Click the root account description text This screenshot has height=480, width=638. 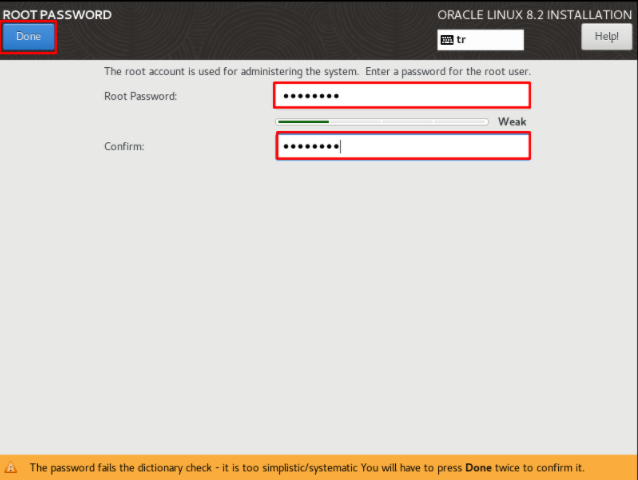tap(317, 72)
